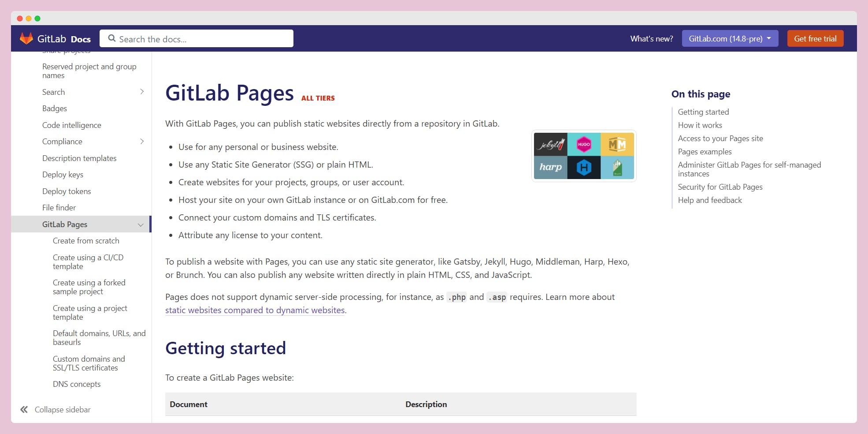Open Deploy tokens sidebar item
Screen dimensions: 868x434
(67, 191)
